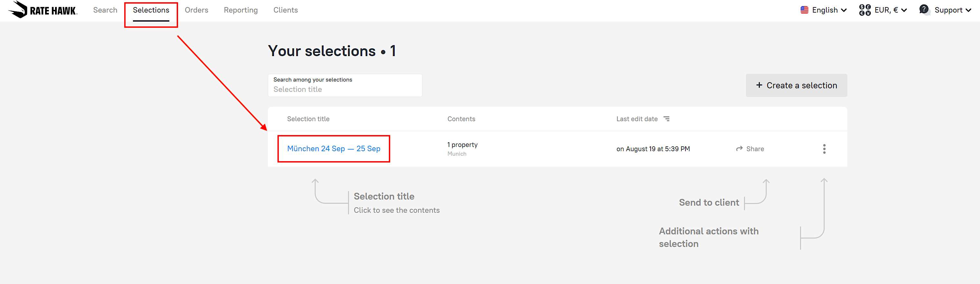Sort by the Last edit date column header
Image resolution: width=980 pixels, height=284 pixels.
pyautogui.click(x=637, y=119)
